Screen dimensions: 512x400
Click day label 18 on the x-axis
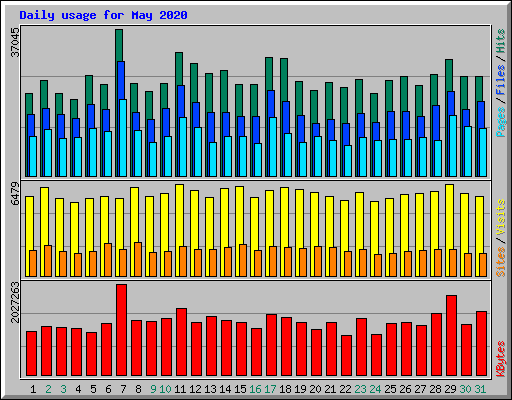tap(285, 389)
